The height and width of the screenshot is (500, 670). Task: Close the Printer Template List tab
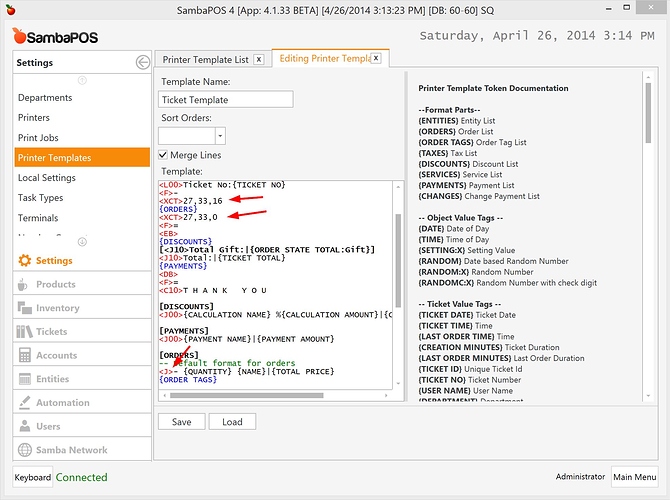(259, 59)
